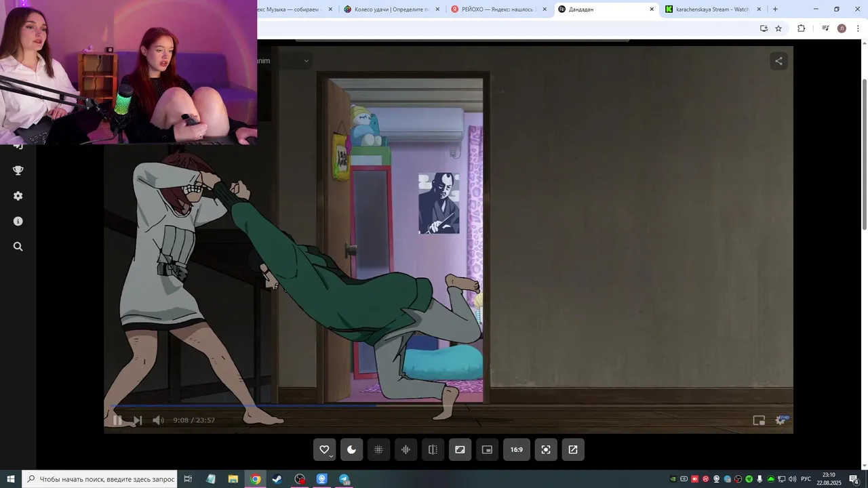
Task: Open OBS Studio from the taskbar
Action: (x=300, y=479)
